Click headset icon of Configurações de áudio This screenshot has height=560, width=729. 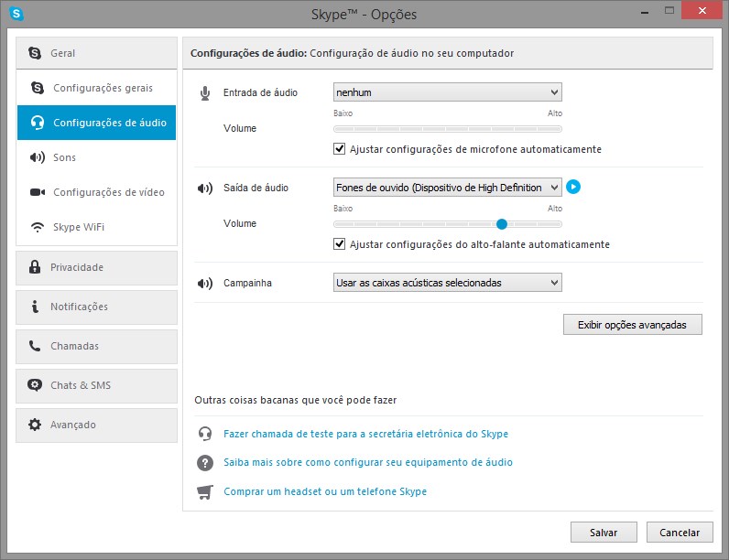tap(38, 123)
